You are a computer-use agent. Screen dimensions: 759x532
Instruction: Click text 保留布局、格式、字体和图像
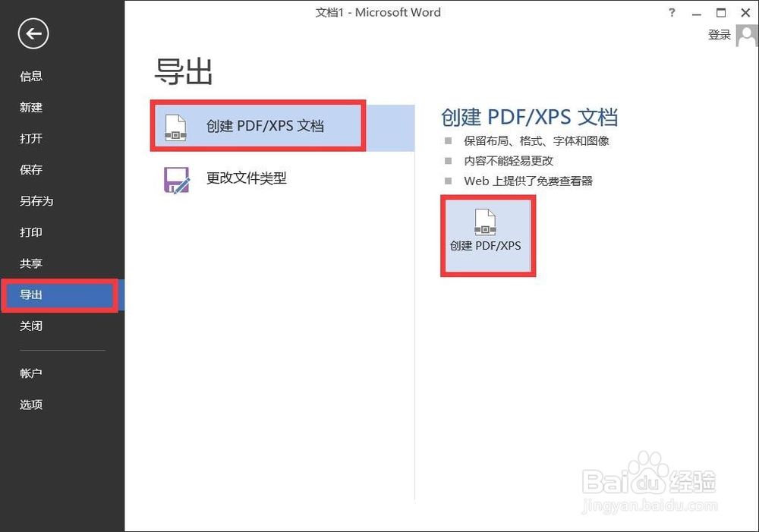point(537,141)
